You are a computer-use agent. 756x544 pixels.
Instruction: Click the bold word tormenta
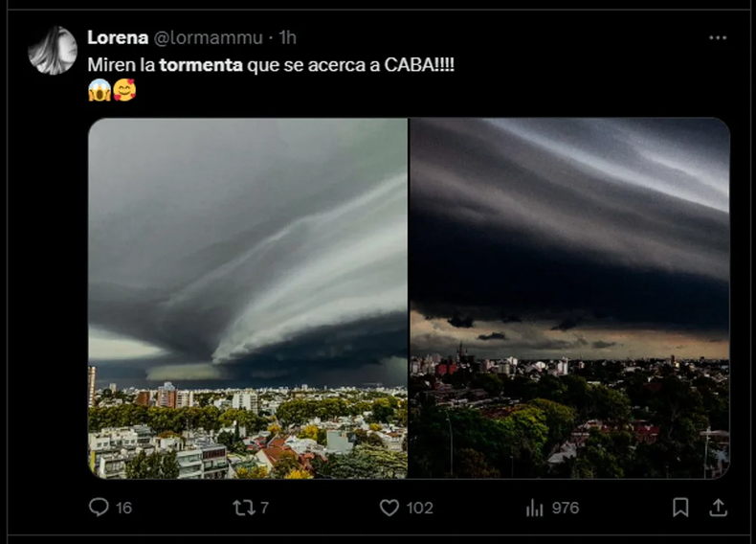click(201, 65)
